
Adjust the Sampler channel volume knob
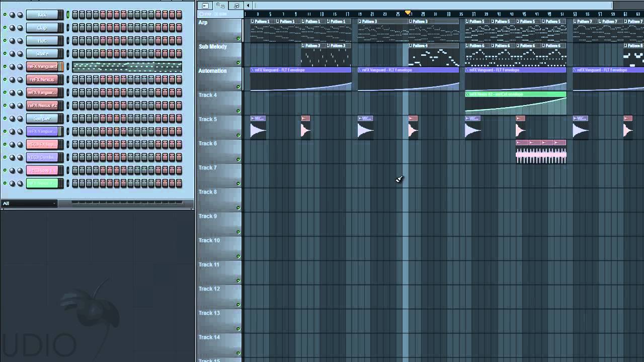pyautogui.click(x=20, y=119)
